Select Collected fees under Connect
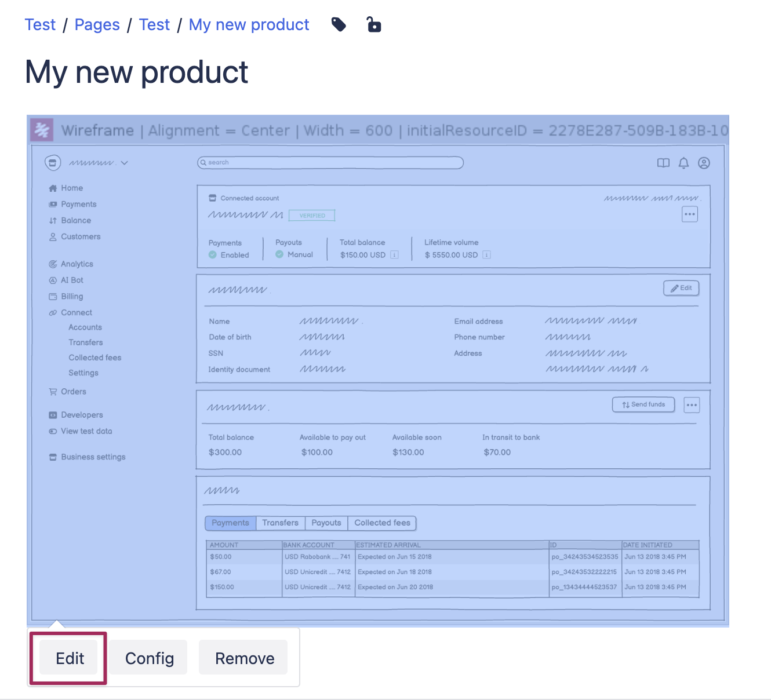 [x=95, y=358]
